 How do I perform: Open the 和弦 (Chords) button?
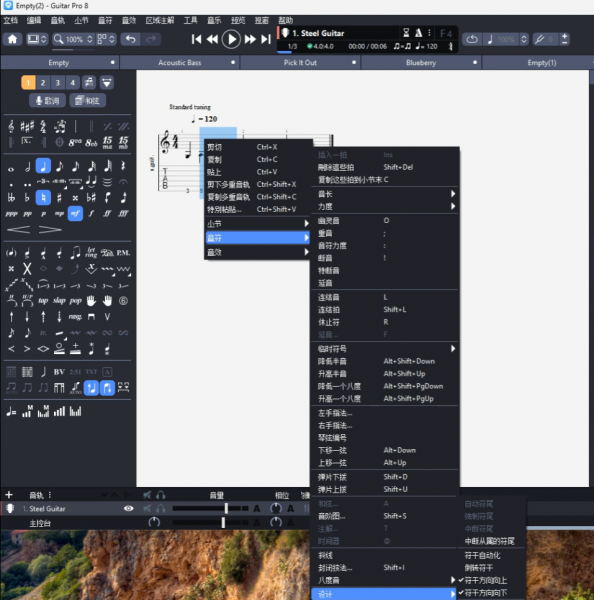(88, 101)
